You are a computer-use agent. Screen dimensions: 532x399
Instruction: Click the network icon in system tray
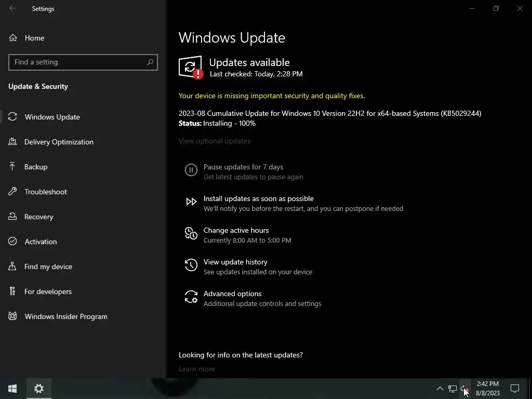point(453,389)
